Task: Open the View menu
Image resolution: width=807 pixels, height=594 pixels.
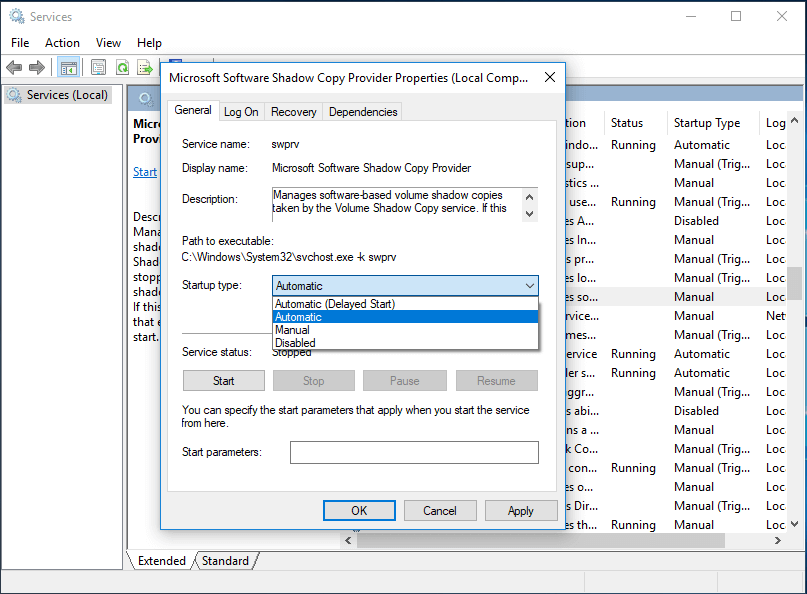Action: (108, 43)
